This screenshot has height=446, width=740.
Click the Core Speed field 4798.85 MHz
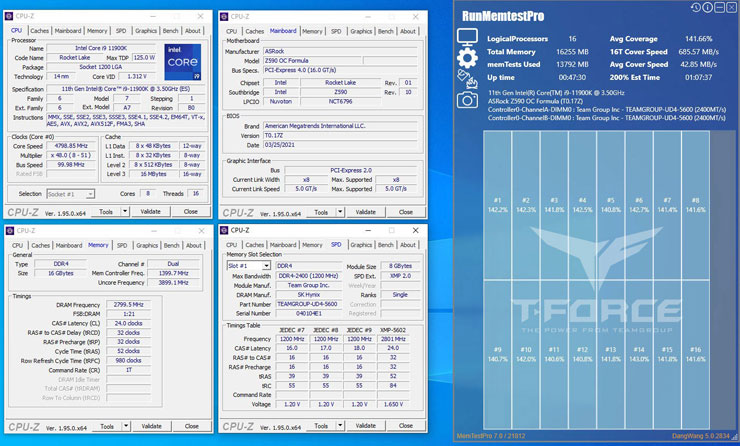[71, 146]
